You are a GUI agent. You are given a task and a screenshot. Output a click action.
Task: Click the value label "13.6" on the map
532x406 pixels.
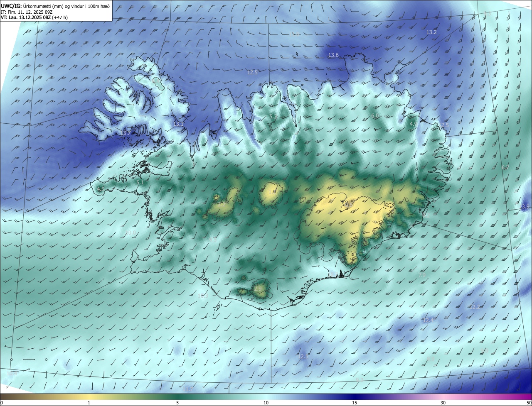(333, 55)
